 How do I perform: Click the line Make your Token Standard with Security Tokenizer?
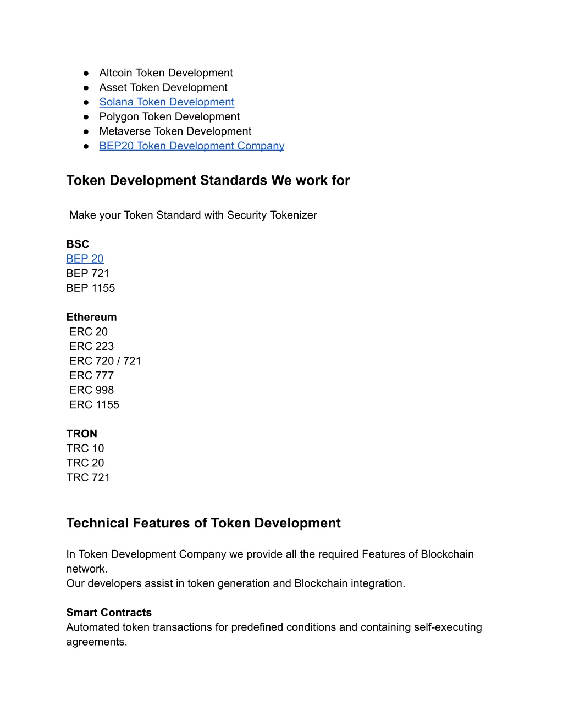(193, 215)
